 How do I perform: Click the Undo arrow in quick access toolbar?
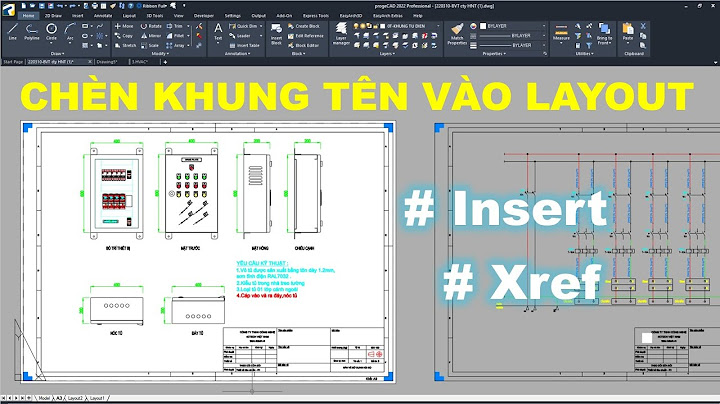point(60,6)
